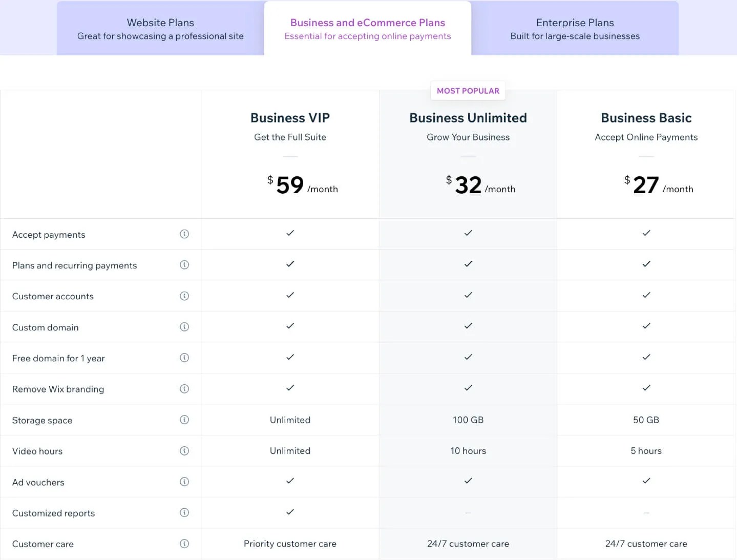Open the Enterprise Plans tab
The height and width of the screenshot is (560, 737).
pyautogui.click(x=575, y=28)
